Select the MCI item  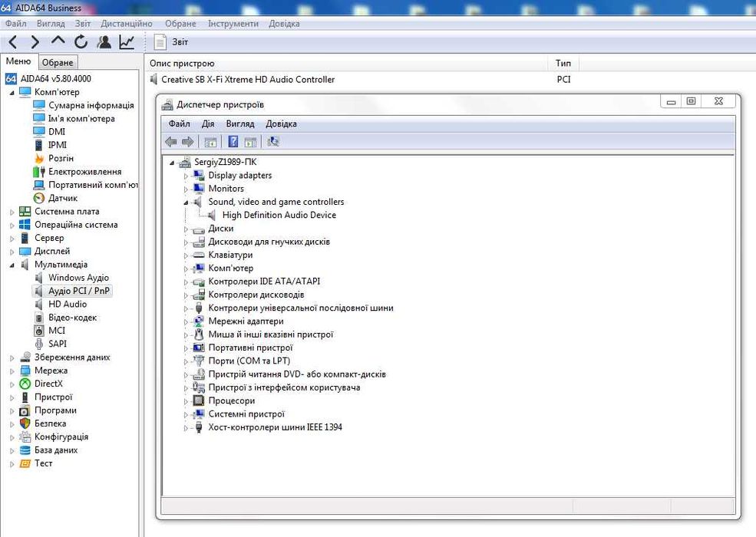56,331
